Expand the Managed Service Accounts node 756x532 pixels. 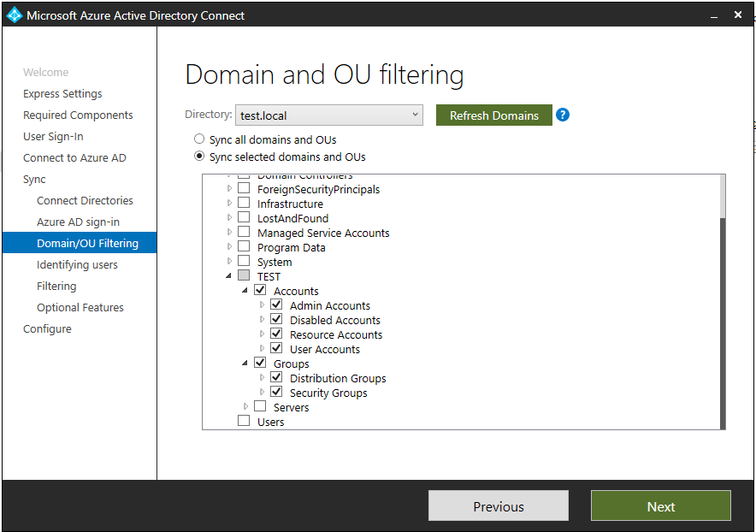click(229, 232)
